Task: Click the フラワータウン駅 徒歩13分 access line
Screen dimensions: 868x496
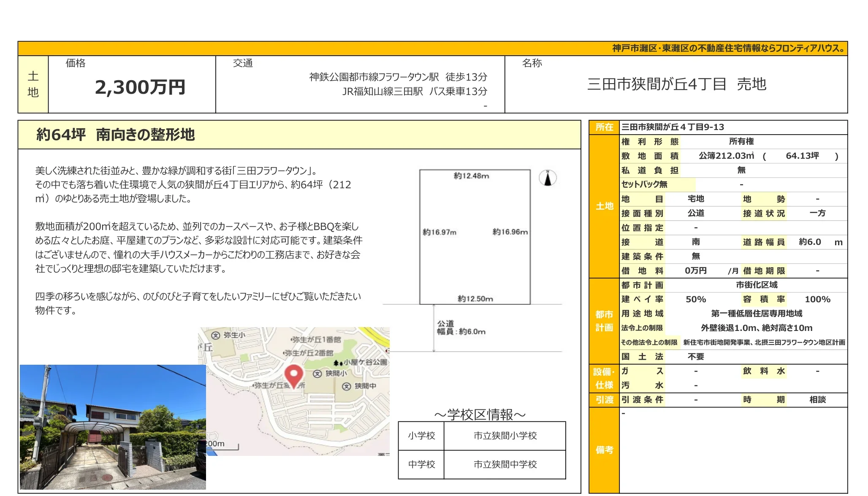Action: point(398,77)
